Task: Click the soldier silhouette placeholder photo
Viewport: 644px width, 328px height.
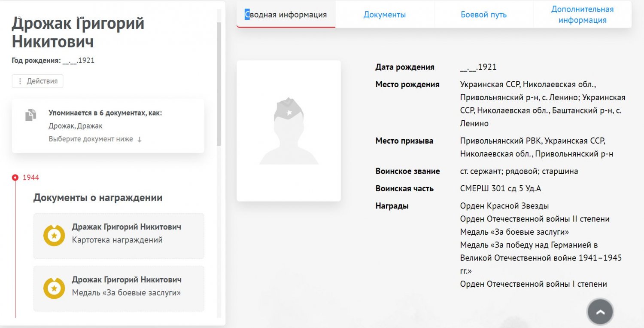Action: (289, 131)
